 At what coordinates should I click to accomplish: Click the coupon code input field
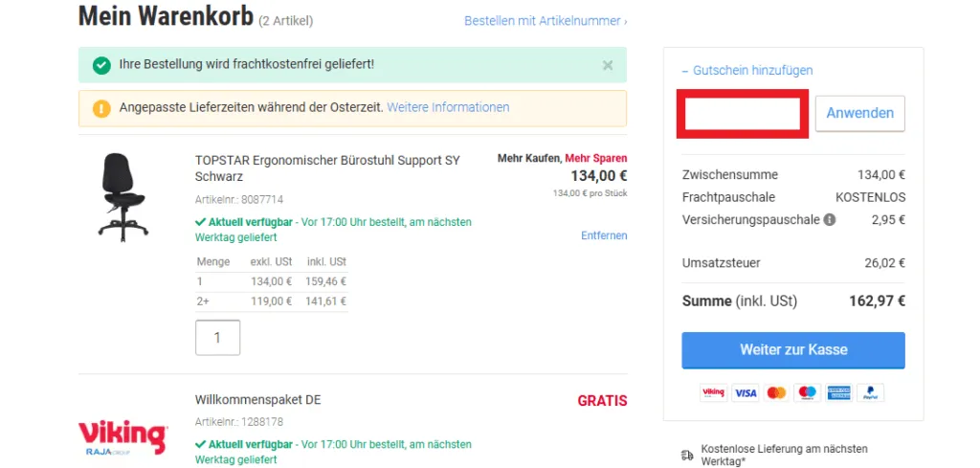tap(743, 113)
